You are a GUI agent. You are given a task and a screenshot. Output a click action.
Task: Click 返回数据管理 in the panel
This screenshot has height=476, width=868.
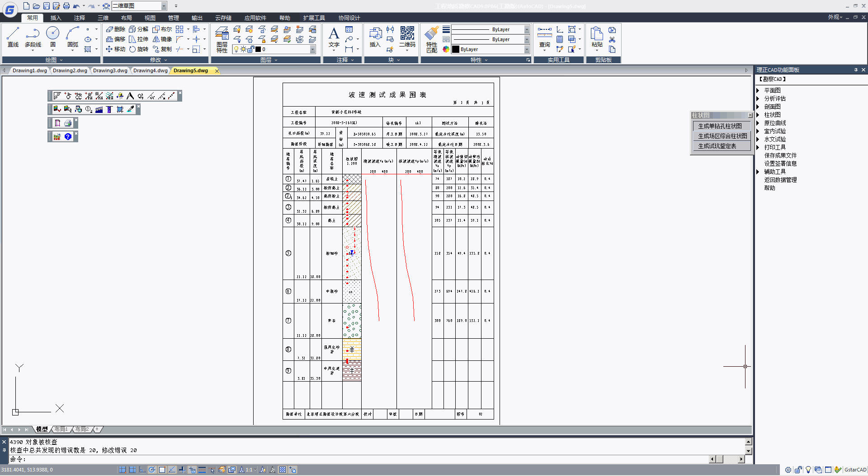pos(780,180)
